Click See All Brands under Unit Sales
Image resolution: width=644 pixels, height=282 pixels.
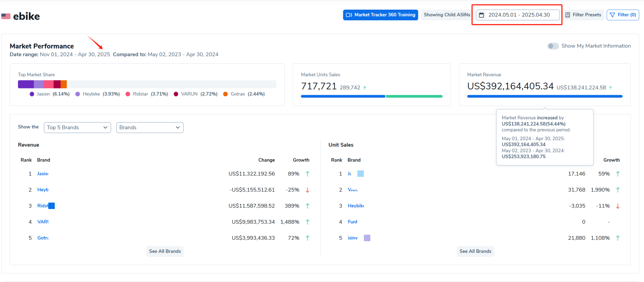click(475, 251)
